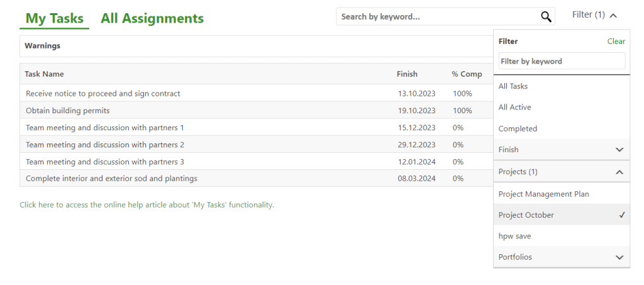Clear all applied filters

tap(616, 42)
